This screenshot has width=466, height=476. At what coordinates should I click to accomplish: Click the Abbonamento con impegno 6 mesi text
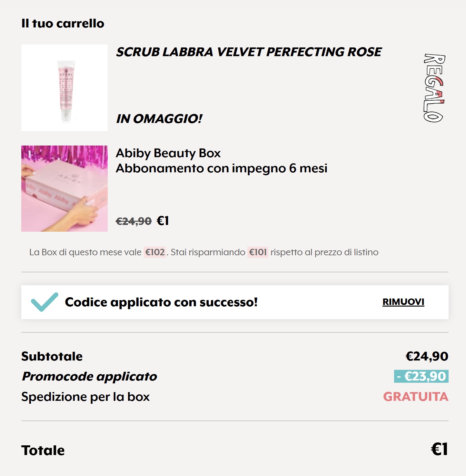click(222, 168)
